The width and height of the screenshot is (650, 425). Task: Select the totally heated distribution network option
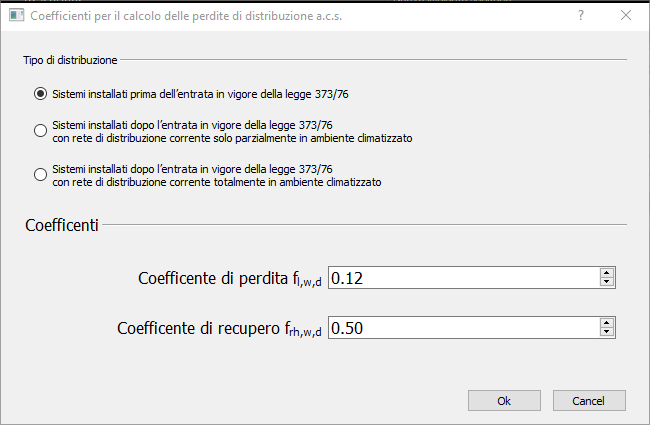[40, 174]
